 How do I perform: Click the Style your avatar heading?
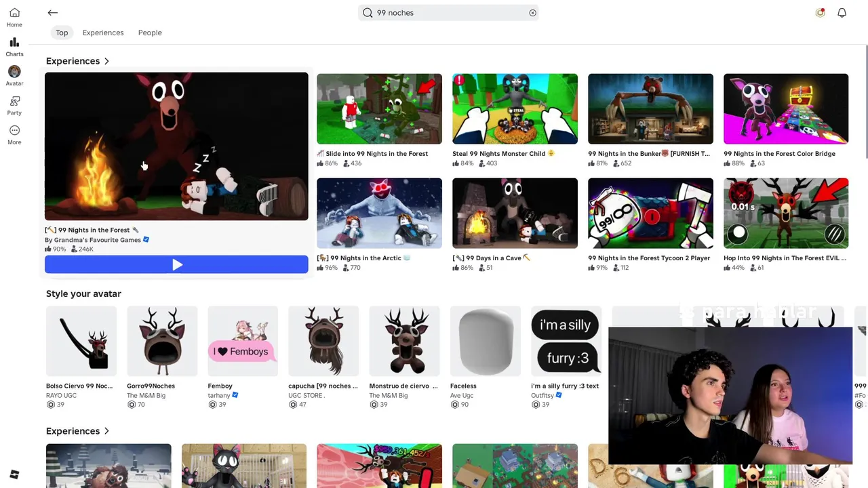point(83,293)
